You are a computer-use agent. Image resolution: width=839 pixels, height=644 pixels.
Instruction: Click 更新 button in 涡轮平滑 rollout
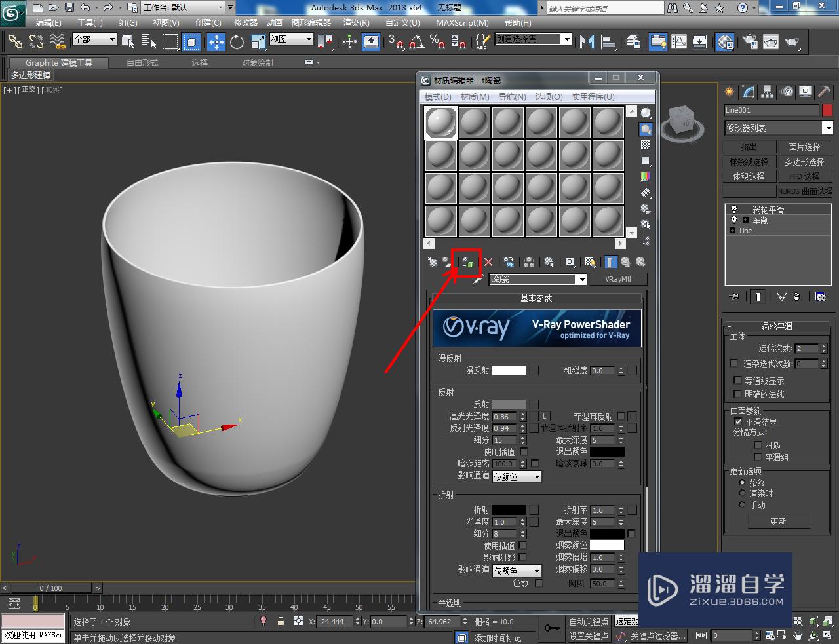tap(778, 521)
